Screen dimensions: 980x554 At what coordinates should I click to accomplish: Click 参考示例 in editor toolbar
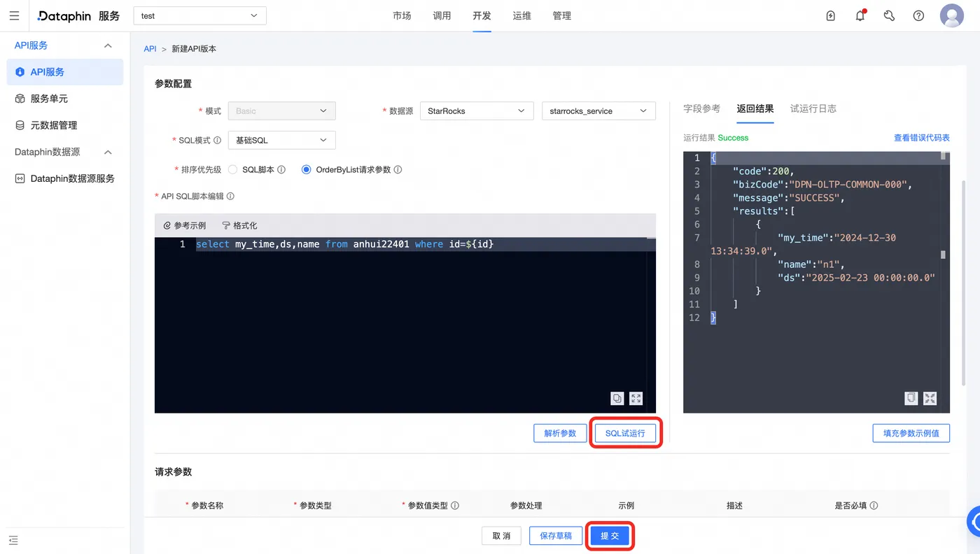tap(185, 225)
